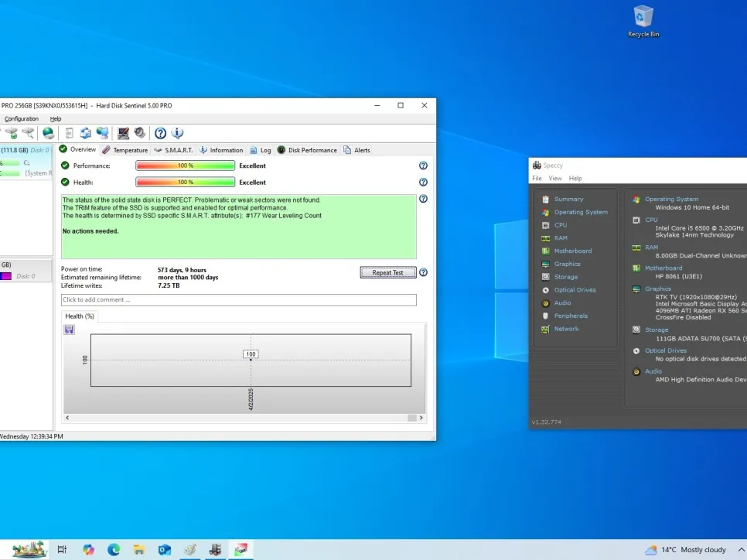Switch to Speccy via its taskbar icon
The image size is (747, 560).
coord(215,549)
